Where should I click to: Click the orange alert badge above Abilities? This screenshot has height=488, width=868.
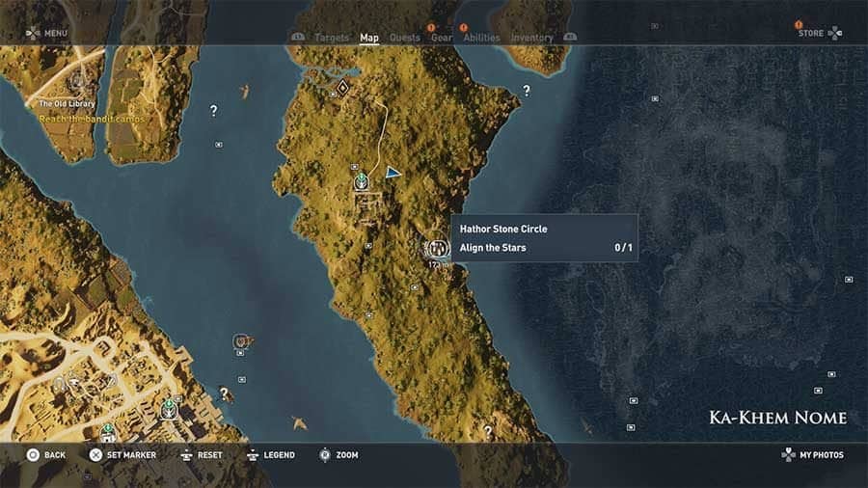pyautogui.click(x=463, y=28)
